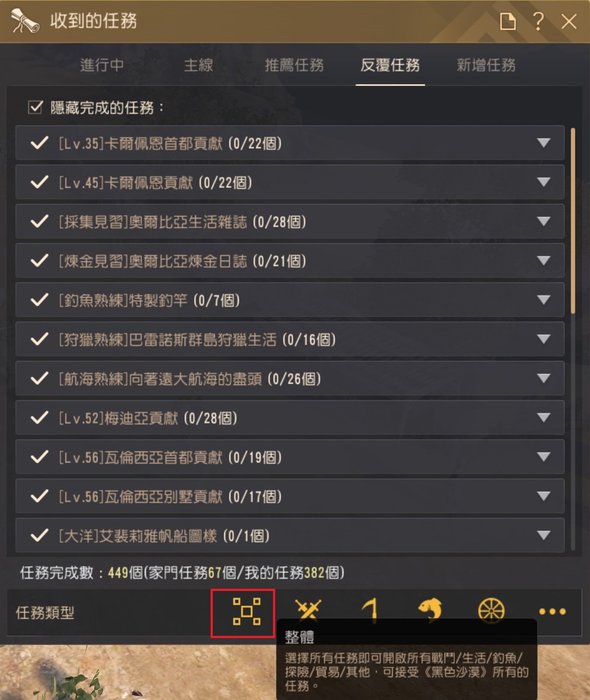Expand the [Lv.52]梅迪亞貢獻 arrow
Image resolution: width=590 pixels, height=700 pixels.
click(x=543, y=417)
